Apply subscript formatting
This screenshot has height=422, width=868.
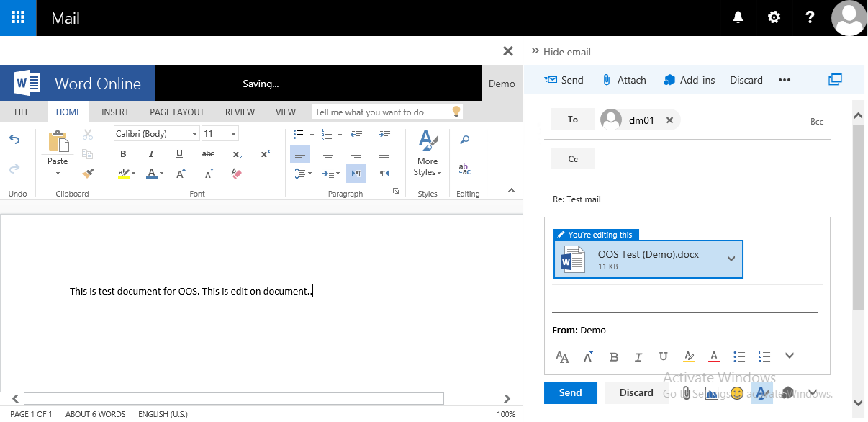coord(237,154)
